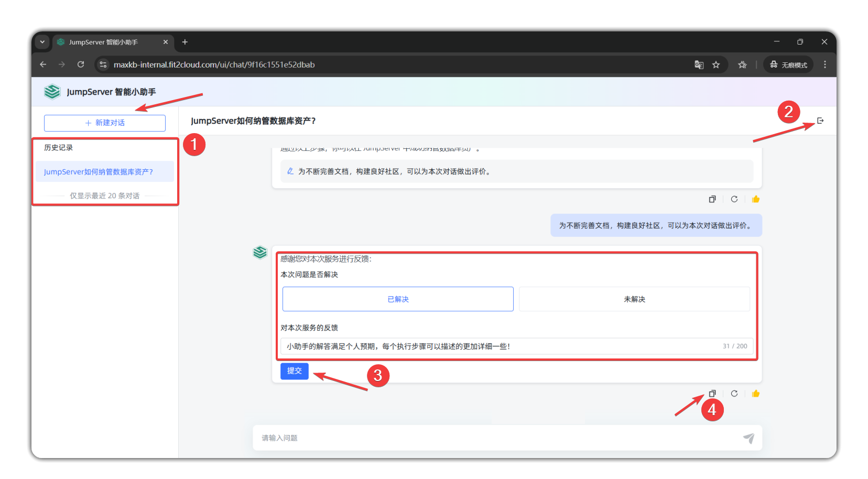
Task: Click the 无痕模式 incognito indicator
Action: pos(788,65)
